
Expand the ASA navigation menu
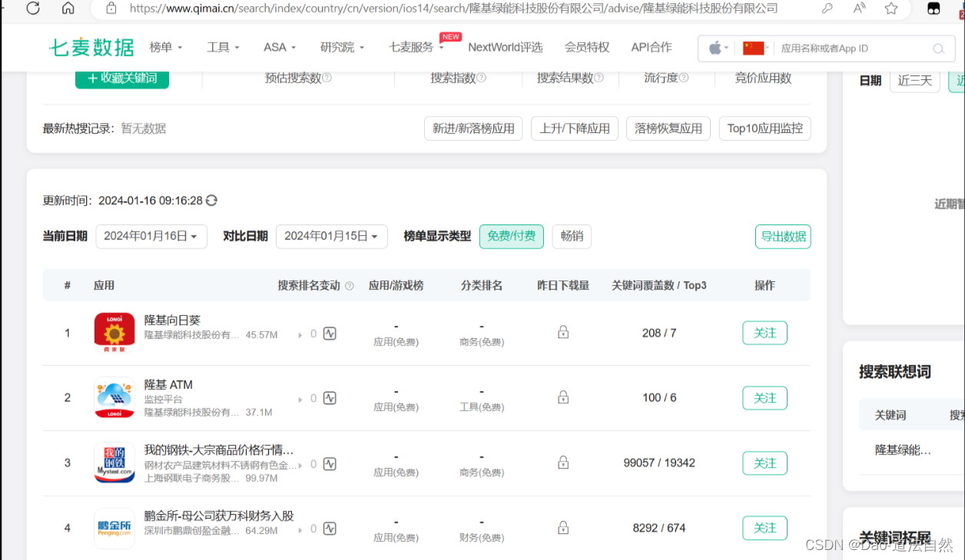(280, 48)
